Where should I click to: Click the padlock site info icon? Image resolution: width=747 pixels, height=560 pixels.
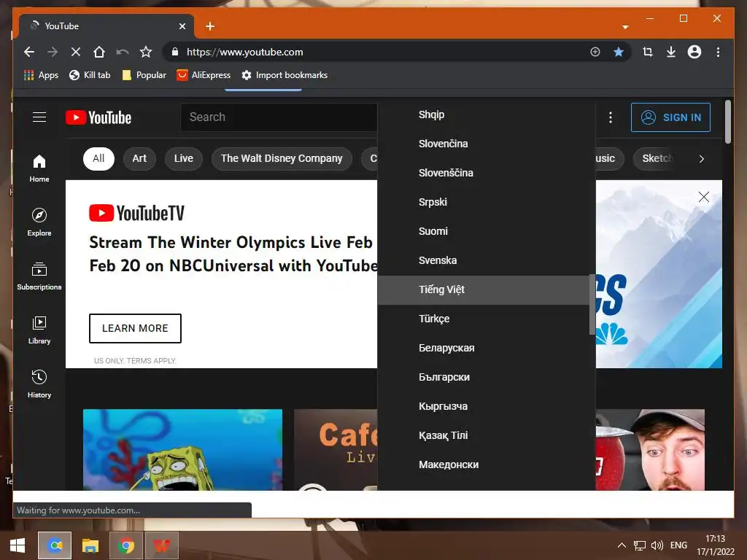[x=175, y=52]
